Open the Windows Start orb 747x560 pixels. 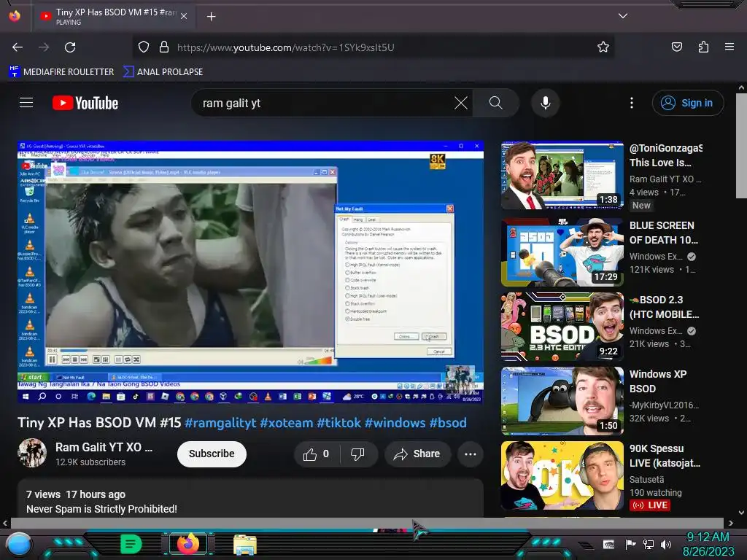pos(19,544)
